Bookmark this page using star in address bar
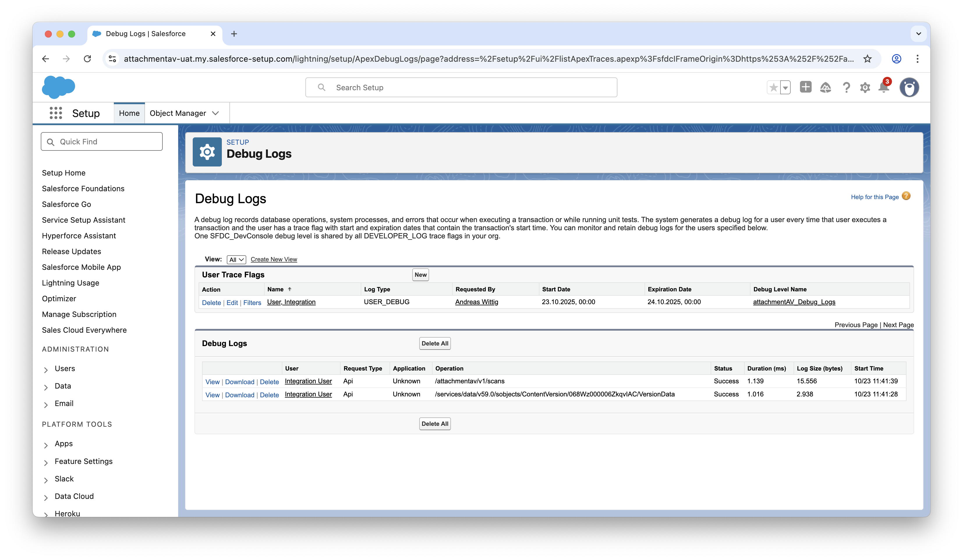The width and height of the screenshot is (963, 560). pos(868,59)
